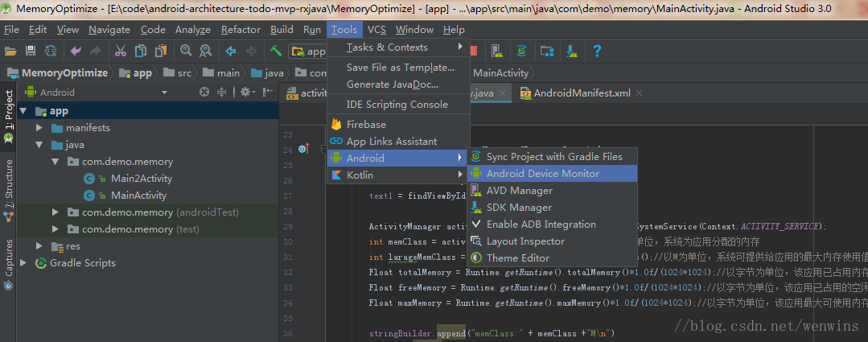This screenshot has height=342, width=868.
Task: Collapse the java folder
Action: pyautogui.click(x=39, y=145)
